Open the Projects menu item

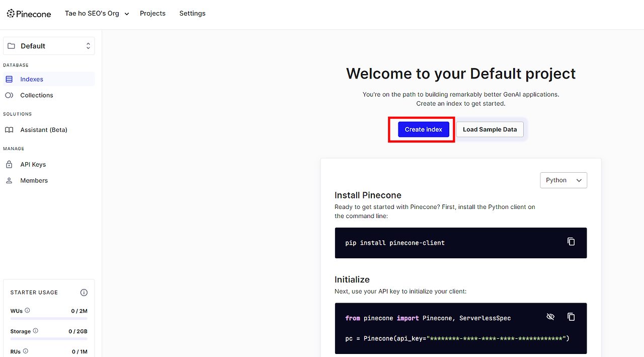tap(152, 14)
